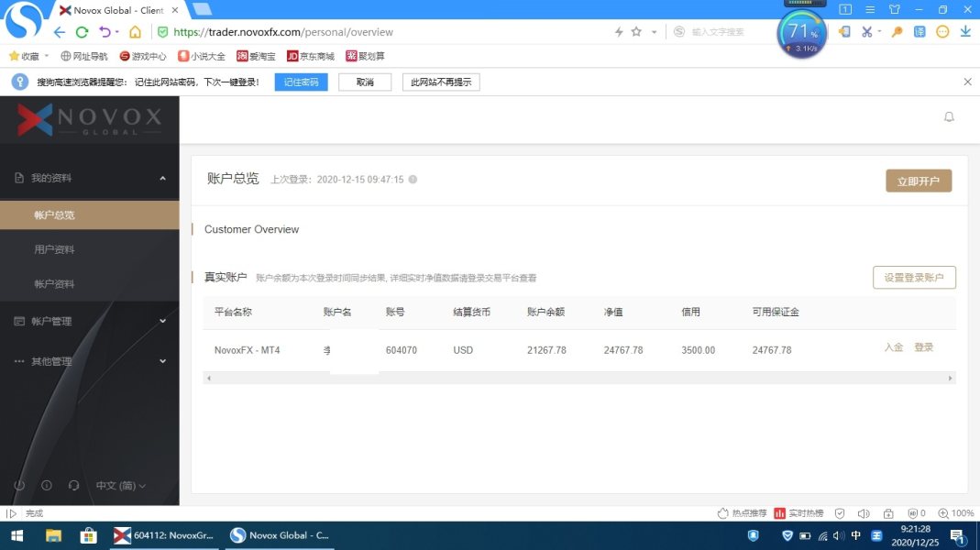Click the power logout icon in sidebar
This screenshot has height=550, width=980.
[x=19, y=485]
